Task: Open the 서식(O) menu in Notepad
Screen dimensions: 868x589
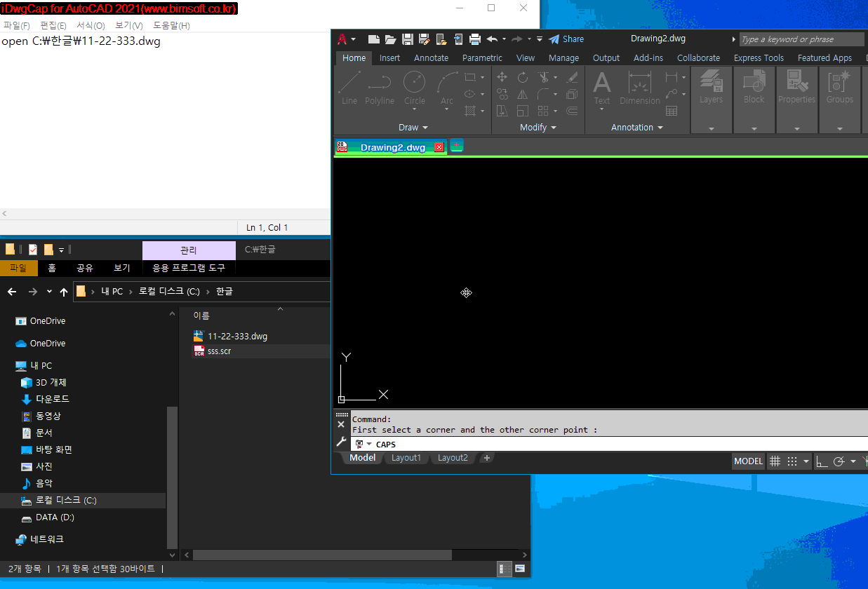Action: (x=91, y=25)
